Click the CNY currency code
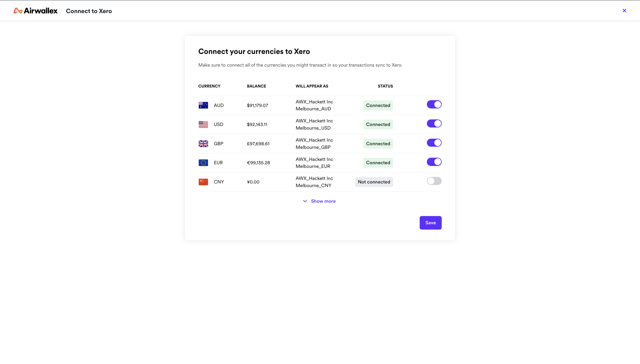Viewport: 640px width, 364px height. pyautogui.click(x=219, y=182)
